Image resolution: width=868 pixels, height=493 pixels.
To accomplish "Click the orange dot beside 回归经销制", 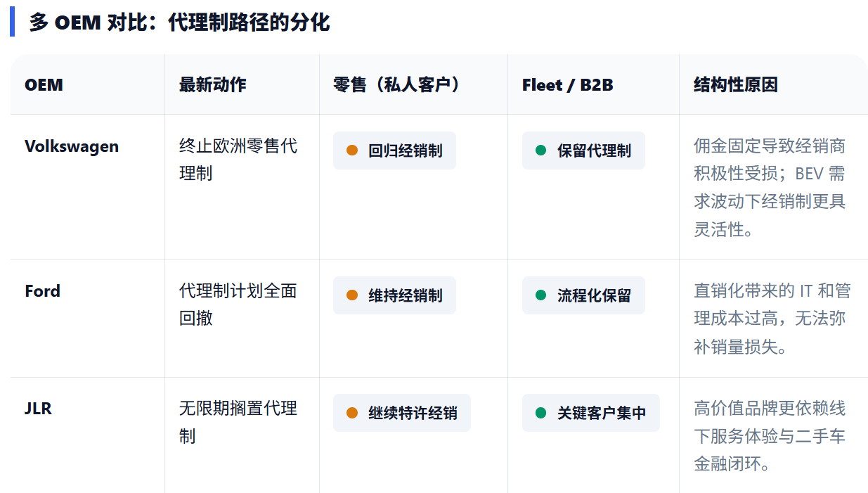I will (x=352, y=151).
